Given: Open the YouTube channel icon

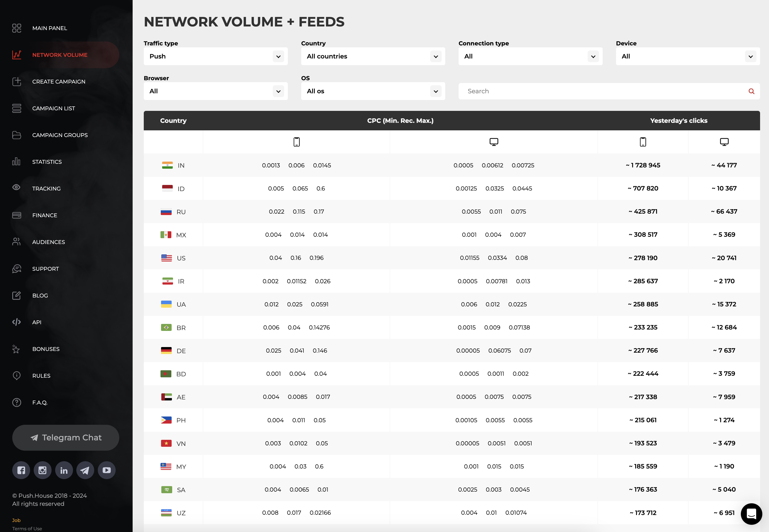Looking at the screenshot, I should 107,470.
